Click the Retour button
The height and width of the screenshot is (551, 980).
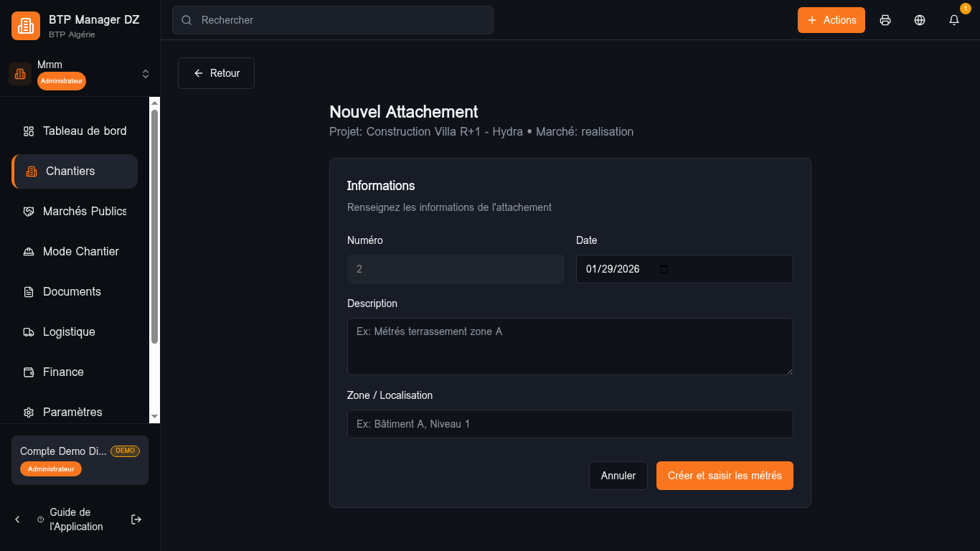pyautogui.click(x=216, y=73)
